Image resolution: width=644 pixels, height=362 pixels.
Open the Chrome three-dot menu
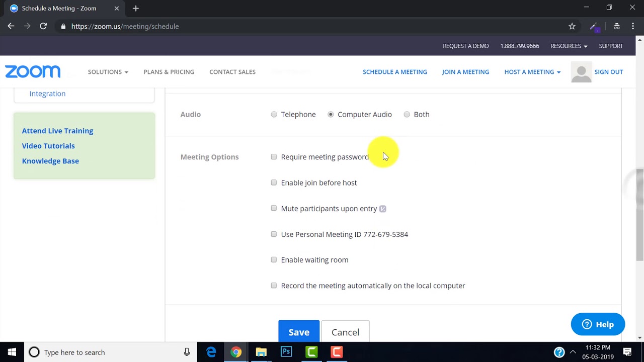(x=632, y=26)
